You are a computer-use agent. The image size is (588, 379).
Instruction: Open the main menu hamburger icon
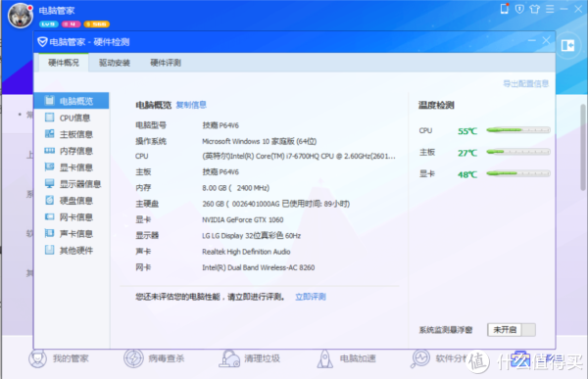(x=550, y=9)
